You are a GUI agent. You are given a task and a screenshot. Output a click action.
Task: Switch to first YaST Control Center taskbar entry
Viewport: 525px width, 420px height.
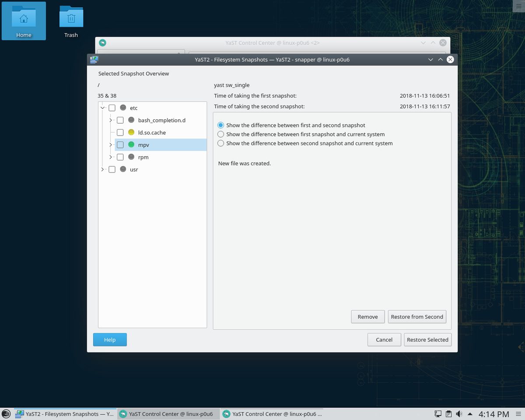[x=168, y=414]
